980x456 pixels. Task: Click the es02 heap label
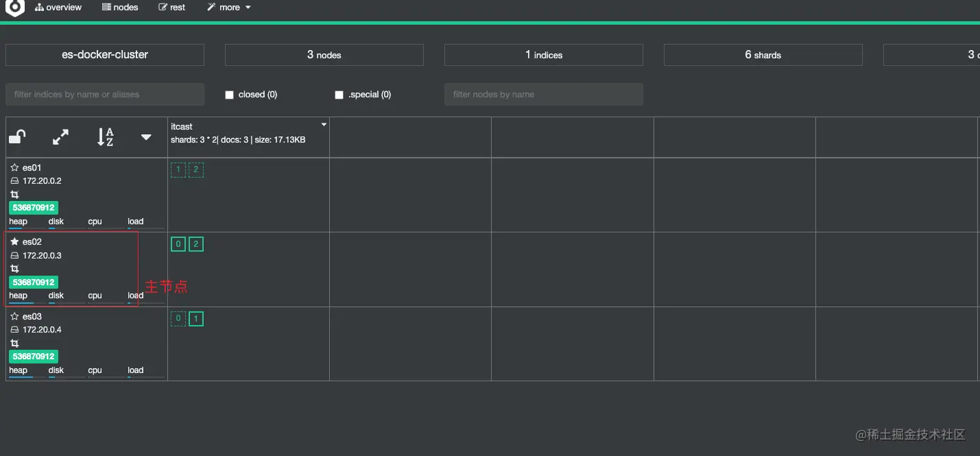point(19,296)
